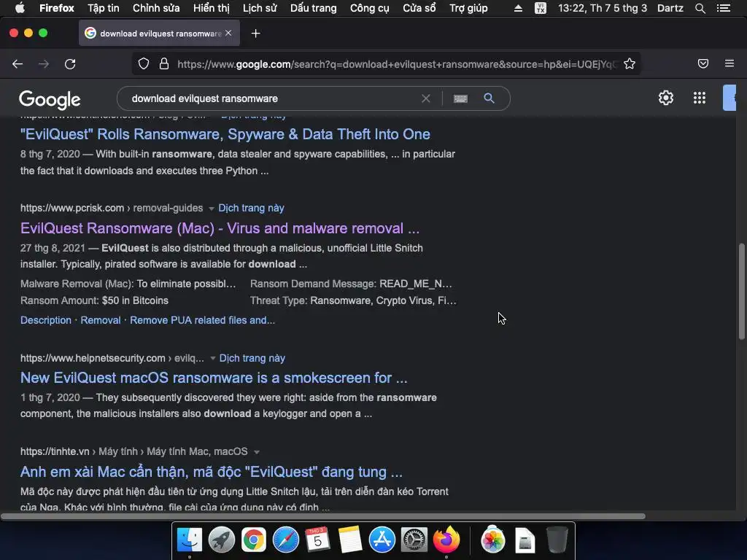Open Calendar in the Dock
747x560 pixels.
click(318, 540)
